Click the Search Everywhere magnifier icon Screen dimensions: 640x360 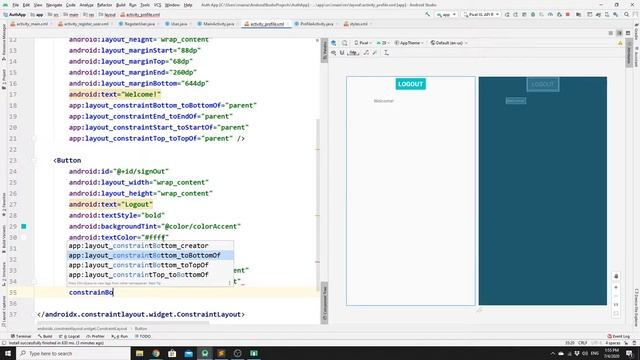pos(627,14)
